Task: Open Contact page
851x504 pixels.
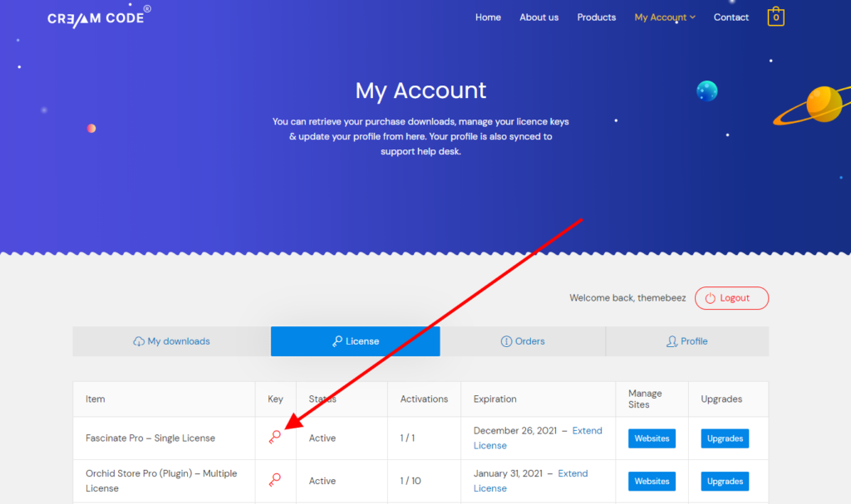Action: click(731, 17)
